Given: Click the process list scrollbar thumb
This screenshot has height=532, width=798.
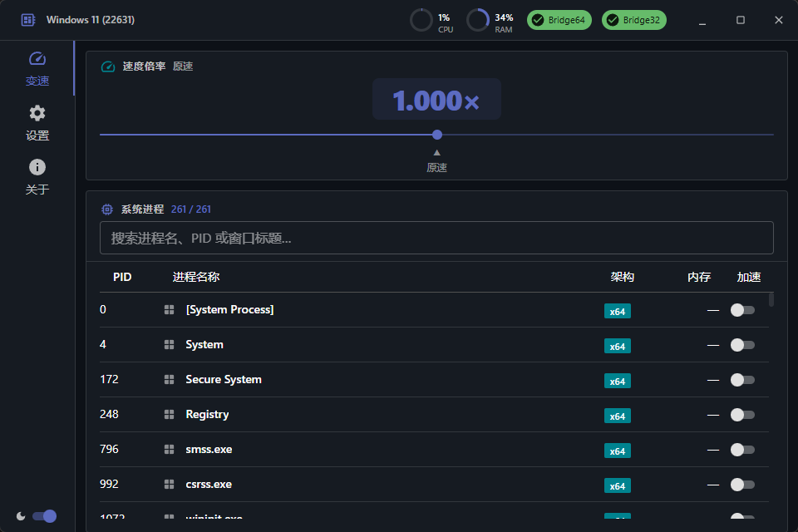Looking at the screenshot, I should click(771, 299).
